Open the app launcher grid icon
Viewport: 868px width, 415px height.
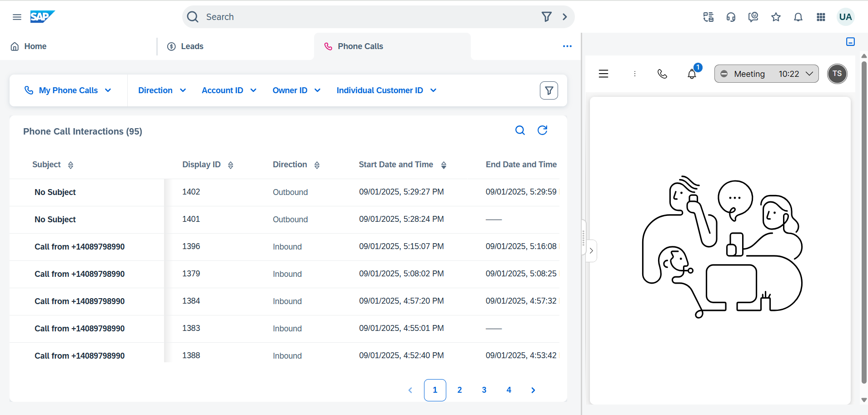click(x=821, y=17)
